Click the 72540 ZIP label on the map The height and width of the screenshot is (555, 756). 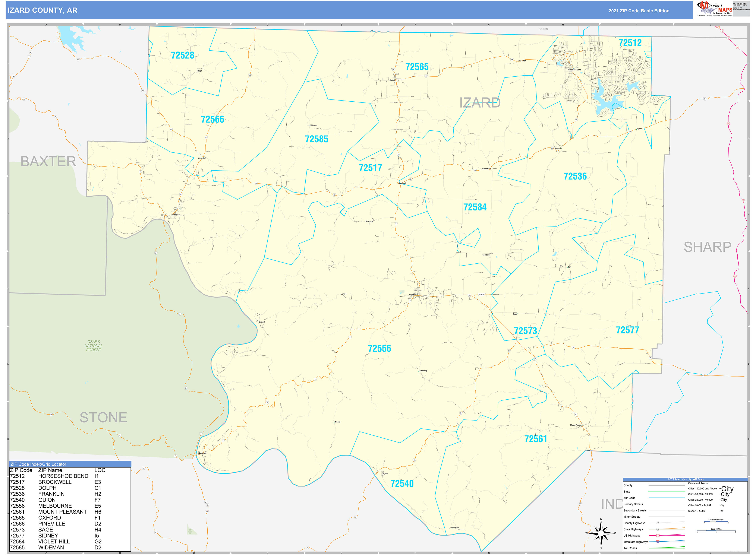tap(402, 484)
